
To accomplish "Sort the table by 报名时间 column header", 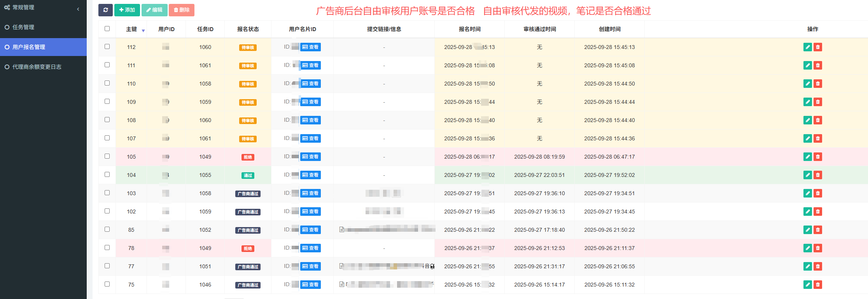I will pyautogui.click(x=469, y=29).
